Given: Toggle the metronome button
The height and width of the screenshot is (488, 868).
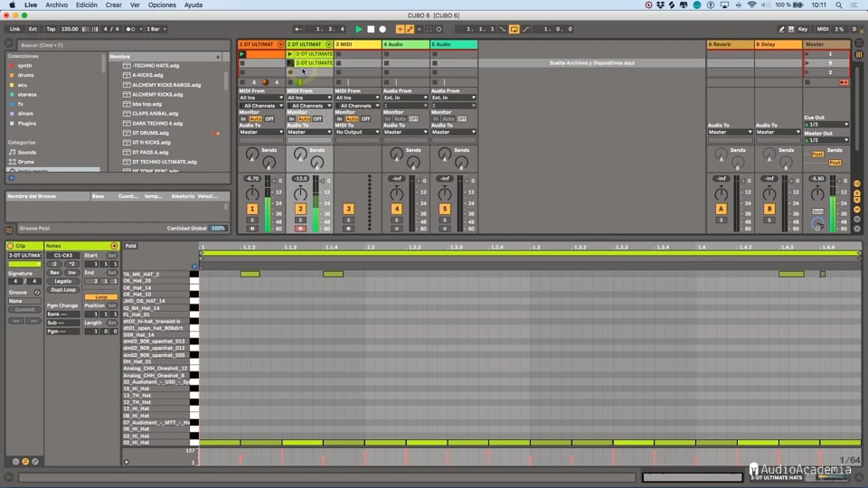Looking at the screenshot, I should tap(131, 29).
